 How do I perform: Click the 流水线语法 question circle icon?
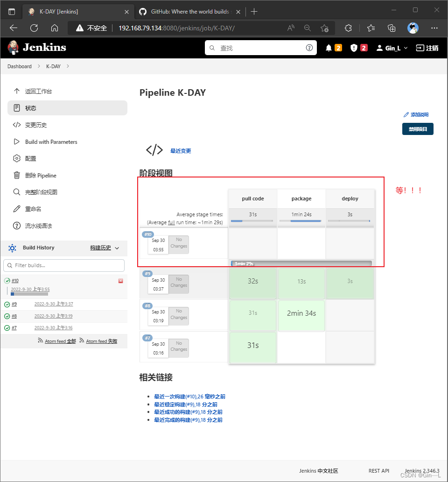tap(17, 226)
